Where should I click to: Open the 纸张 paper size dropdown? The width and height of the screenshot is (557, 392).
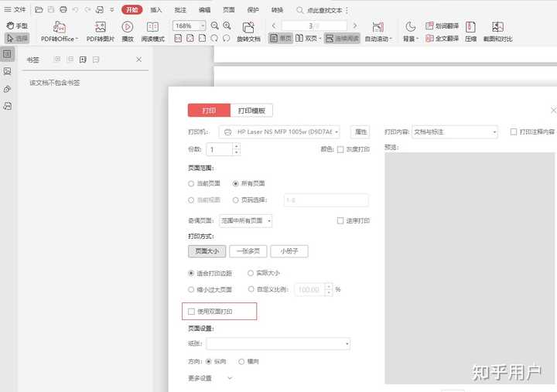point(278,343)
